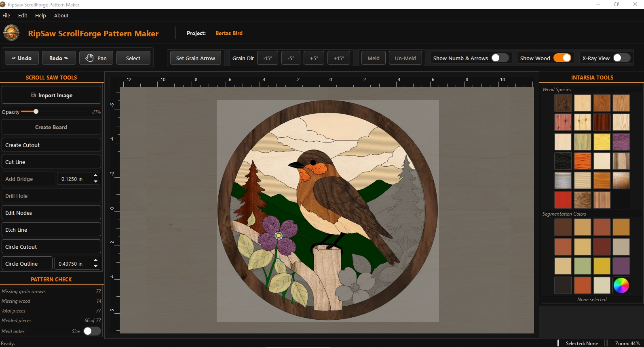Choose the purple wood species swatch
644x348 pixels.
click(621, 142)
